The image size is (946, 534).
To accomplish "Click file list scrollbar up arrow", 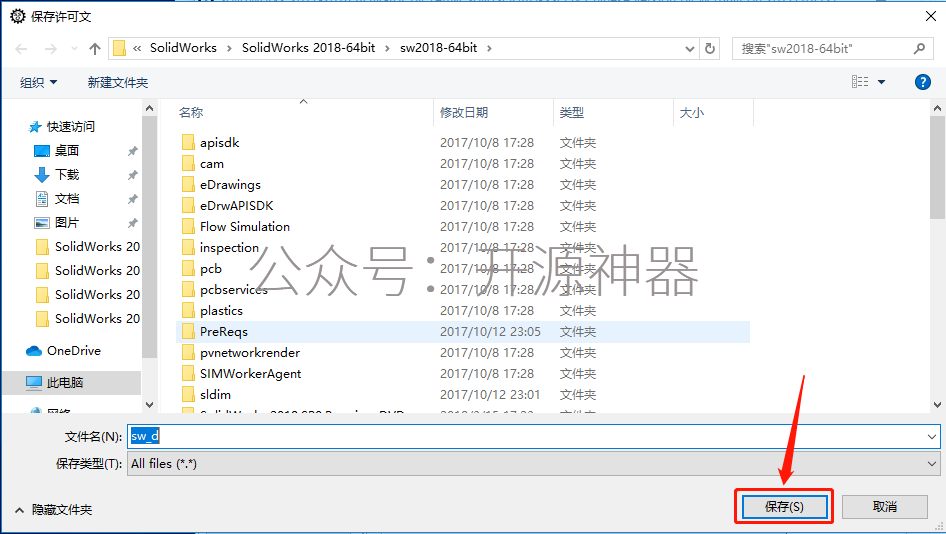I will [x=938, y=109].
